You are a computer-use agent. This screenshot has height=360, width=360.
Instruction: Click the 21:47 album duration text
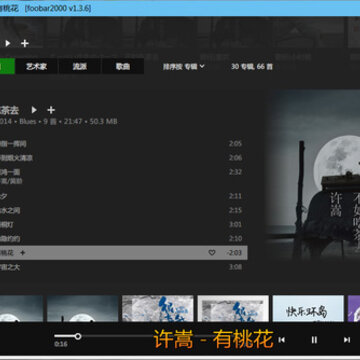(x=73, y=122)
